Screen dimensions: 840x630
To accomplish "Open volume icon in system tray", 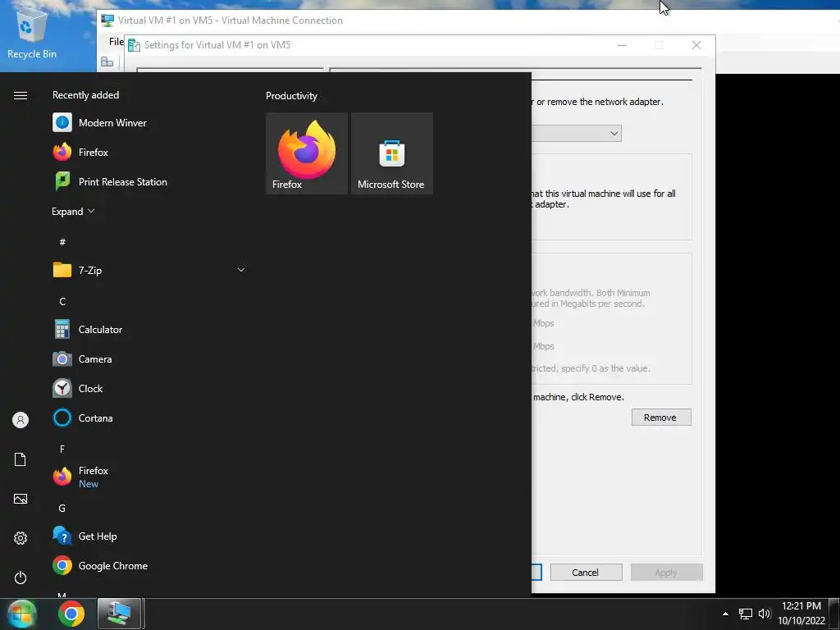I will click(765, 614).
